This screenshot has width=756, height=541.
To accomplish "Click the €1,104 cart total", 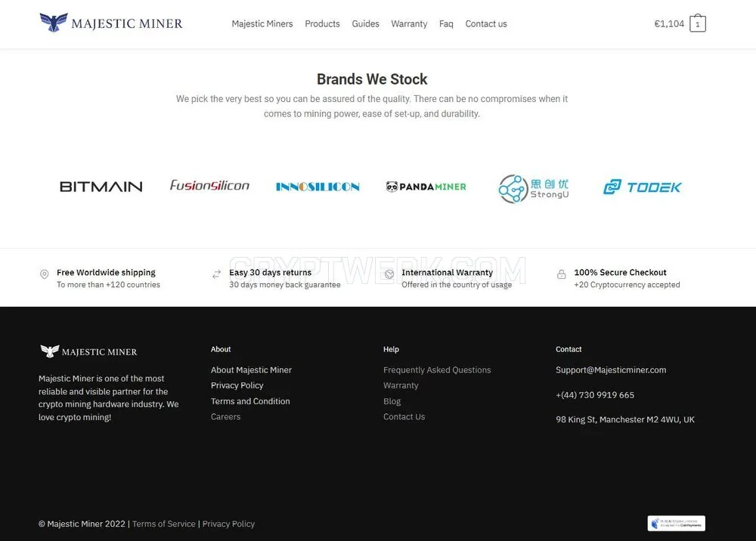I will [669, 23].
